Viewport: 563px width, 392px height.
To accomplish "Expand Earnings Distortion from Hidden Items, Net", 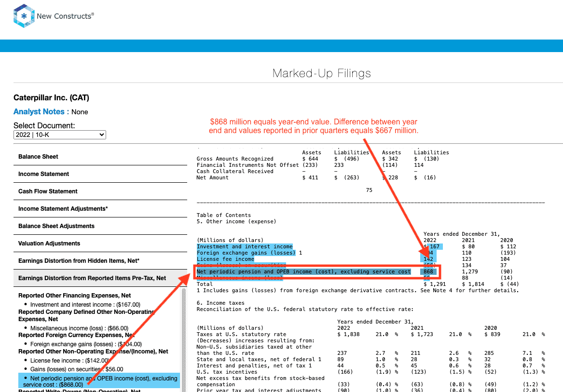I will [x=100, y=261].
